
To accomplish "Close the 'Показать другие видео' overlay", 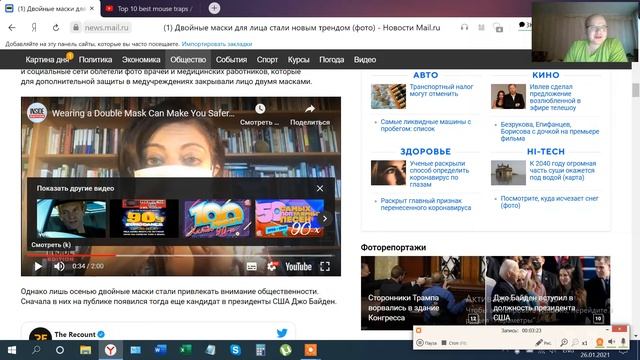I will point(320,188).
